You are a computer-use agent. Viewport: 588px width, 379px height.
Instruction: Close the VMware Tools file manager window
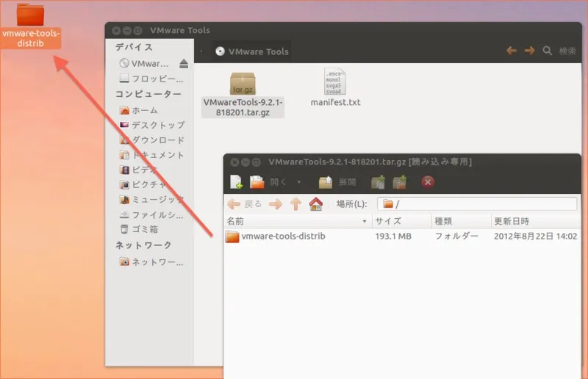point(116,30)
